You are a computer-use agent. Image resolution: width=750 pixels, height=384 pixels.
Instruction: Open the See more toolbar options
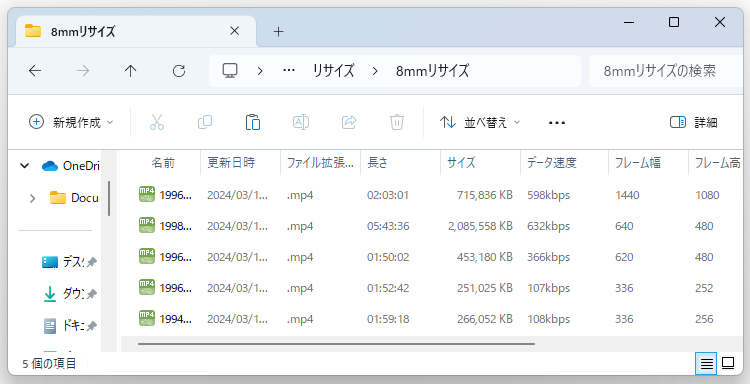[557, 123]
